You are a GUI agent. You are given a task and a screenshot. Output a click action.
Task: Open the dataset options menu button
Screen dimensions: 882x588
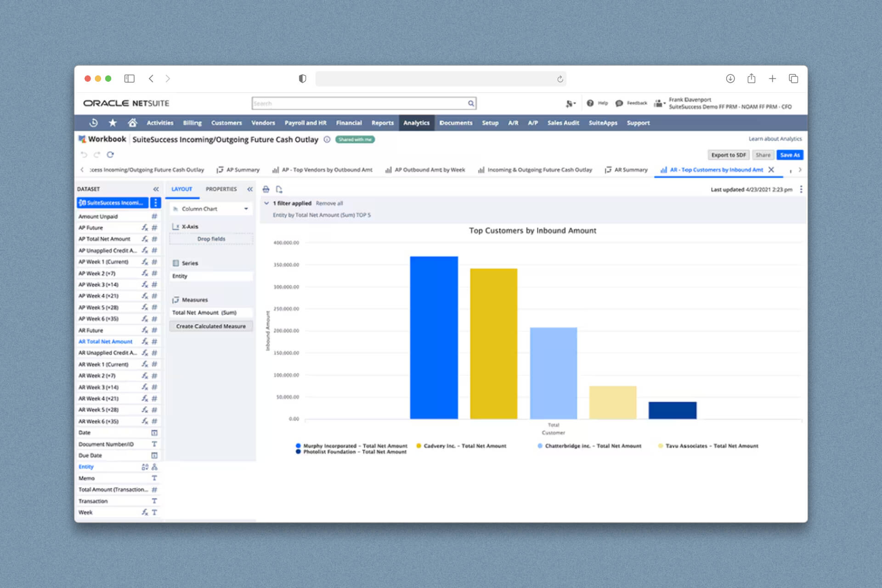155,203
